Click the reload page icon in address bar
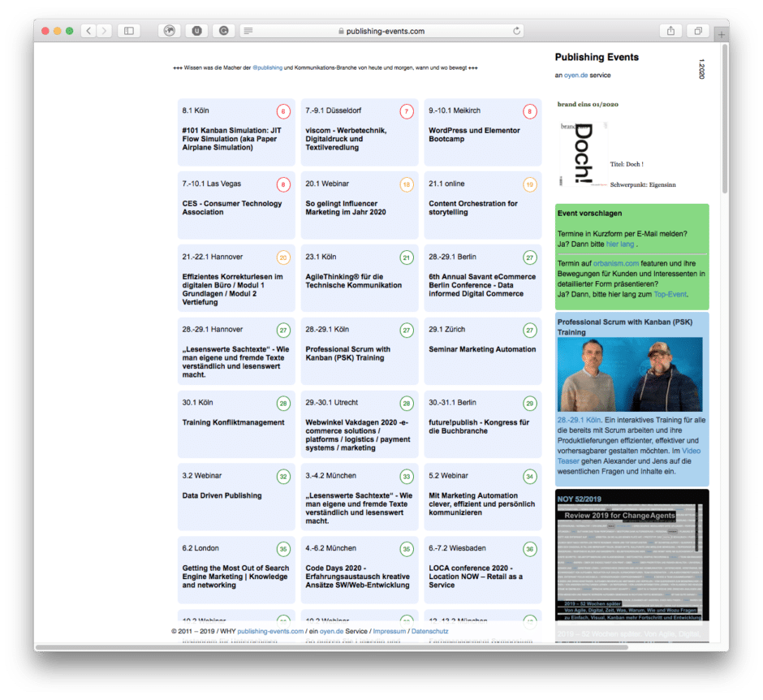 [516, 31]
